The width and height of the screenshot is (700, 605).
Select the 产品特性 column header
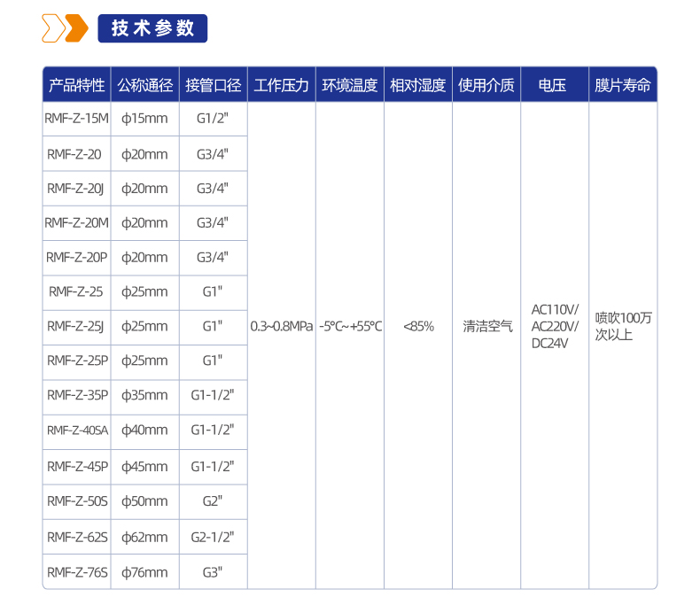(77, 85)
